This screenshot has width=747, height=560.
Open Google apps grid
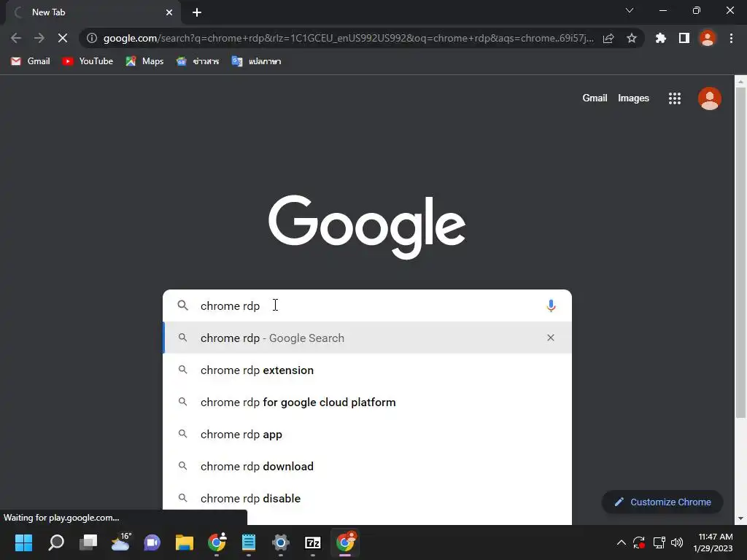(675, 98)
